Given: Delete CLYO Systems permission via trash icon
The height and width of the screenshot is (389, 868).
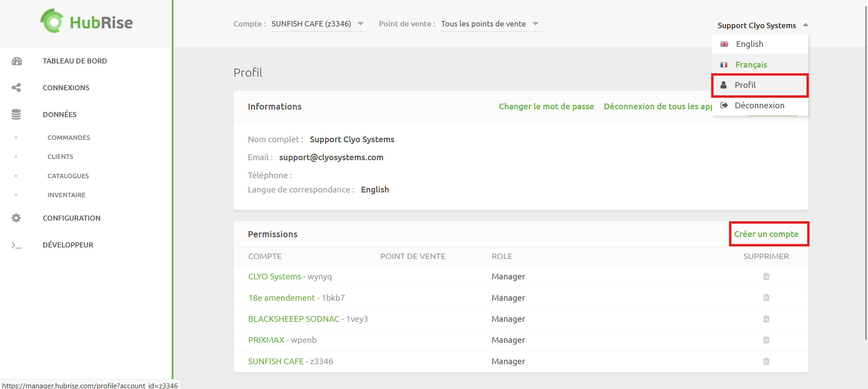Looking at the screenshot, I should click(x=766, y=277).
